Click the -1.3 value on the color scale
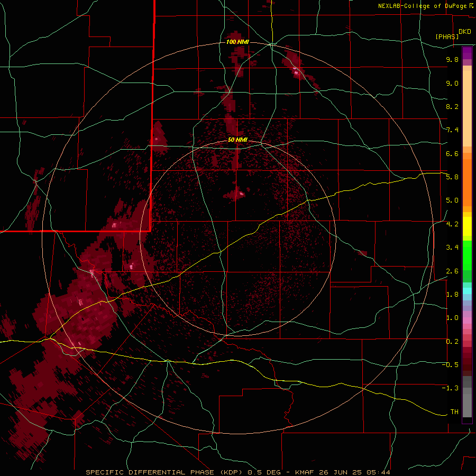This screenshot has height=476, width=476. click(x=450, y=388)
